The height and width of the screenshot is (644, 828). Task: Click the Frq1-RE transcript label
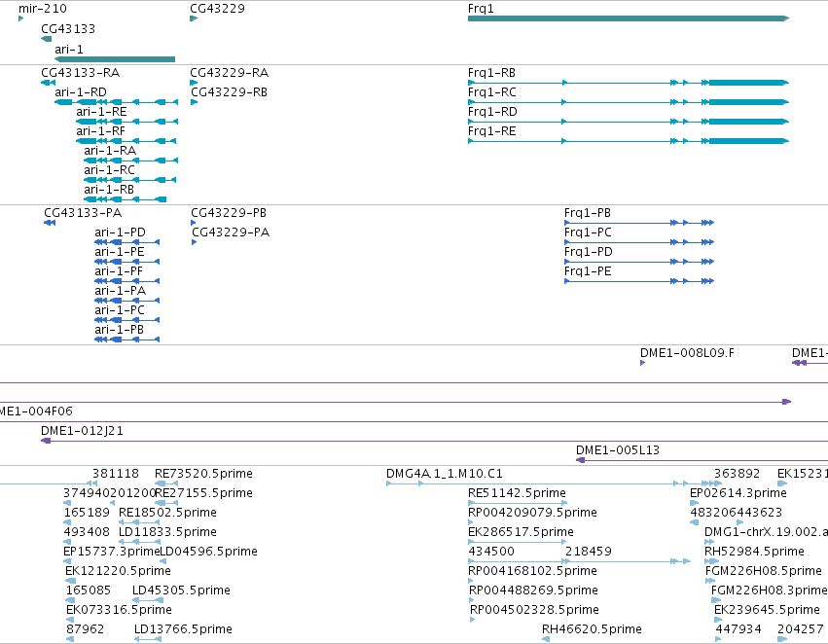tap(491, 131)
